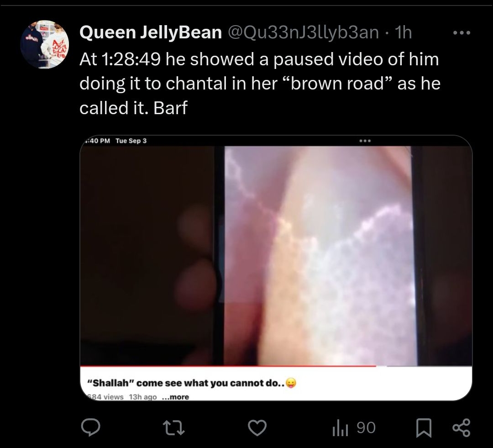The width and height of the screenshot is (493, 448).
Task: Click the "Shallah" come see video title
Action: pyautogui.click(x=192, y=383)
